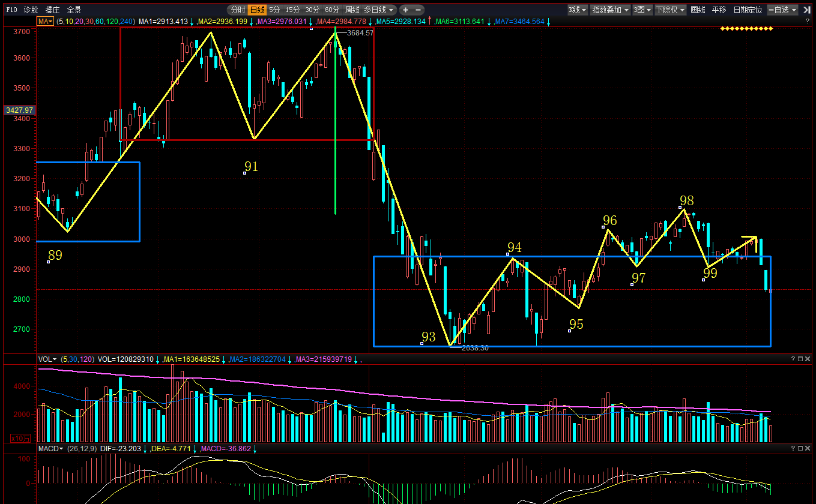Image resolution: width=816 pixels, height=504 pixels.
Task: Click the MA2=2936.199 value label
Action: click(223, 22)
